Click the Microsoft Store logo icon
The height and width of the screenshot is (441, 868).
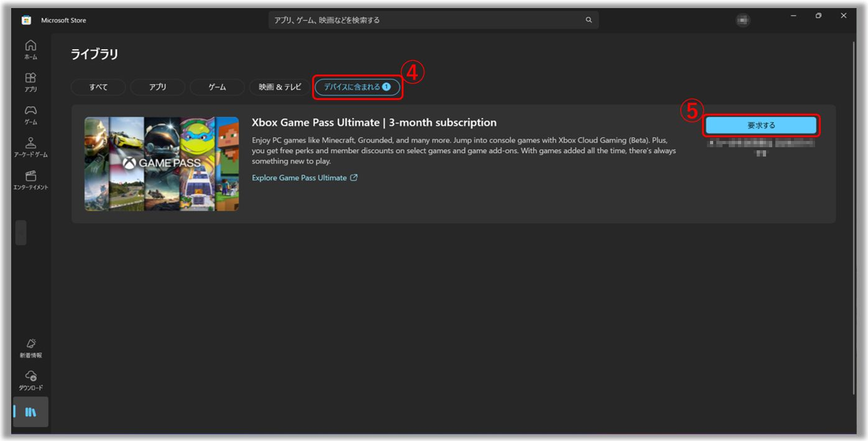(26, 20)
